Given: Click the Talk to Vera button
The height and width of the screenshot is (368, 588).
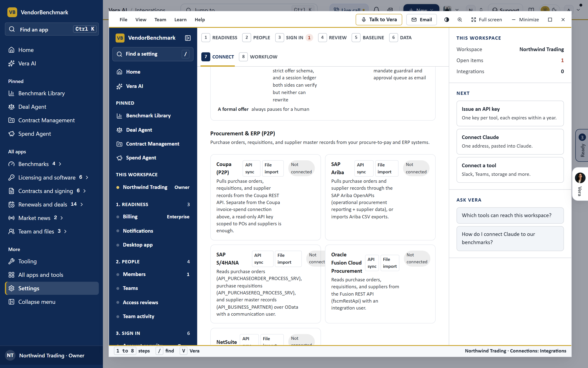Looking at the screenshot, I should [379, 20].
